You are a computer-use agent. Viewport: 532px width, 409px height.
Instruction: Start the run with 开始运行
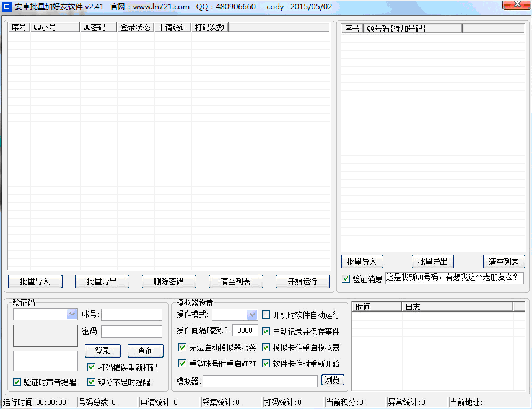[x=302, y=281]
